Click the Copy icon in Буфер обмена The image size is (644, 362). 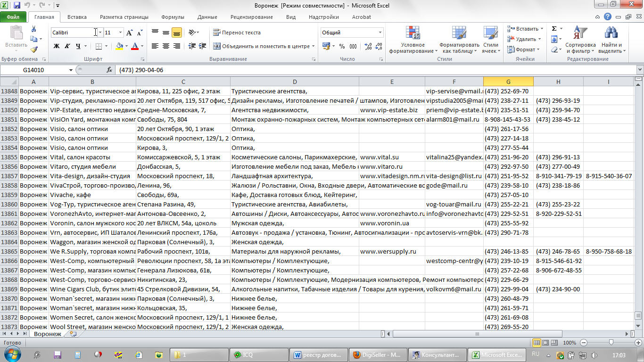33,40
